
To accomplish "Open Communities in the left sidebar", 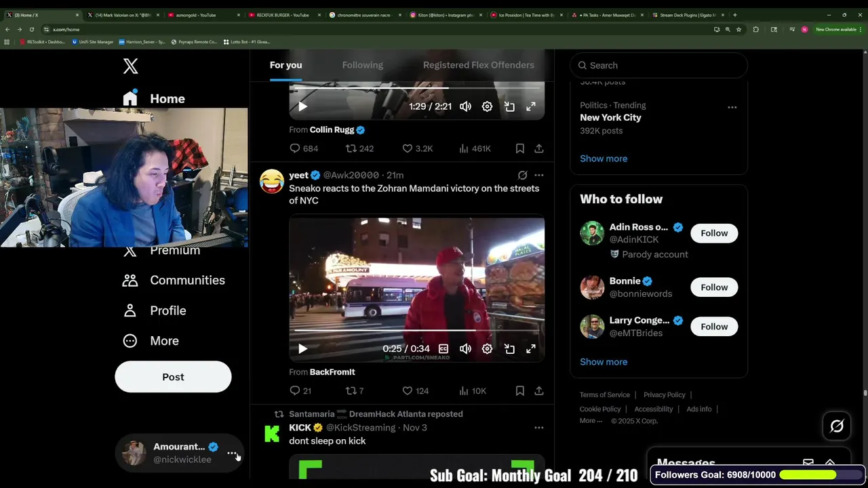I will click(x=174, y=281).
